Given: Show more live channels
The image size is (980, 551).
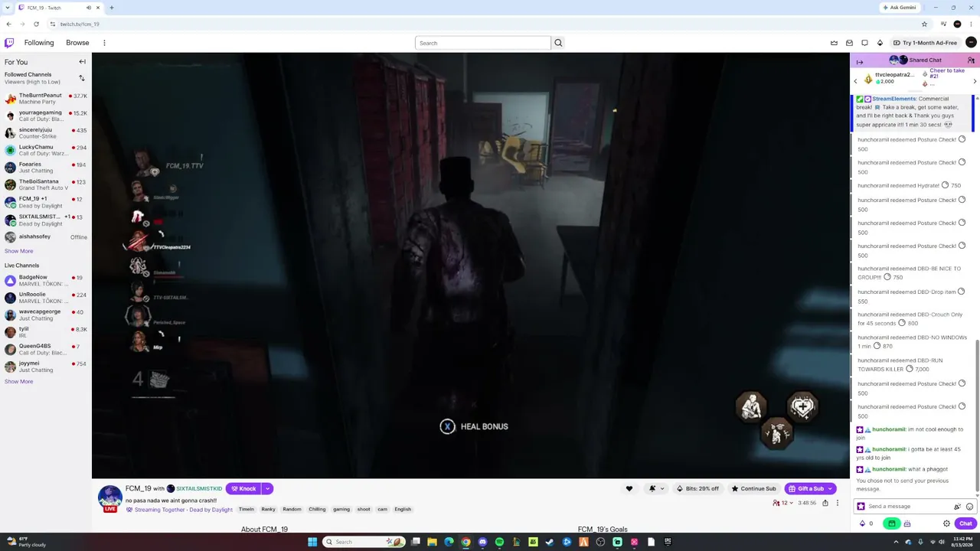Looking at the screenshot, I should [x=18, y=381].
